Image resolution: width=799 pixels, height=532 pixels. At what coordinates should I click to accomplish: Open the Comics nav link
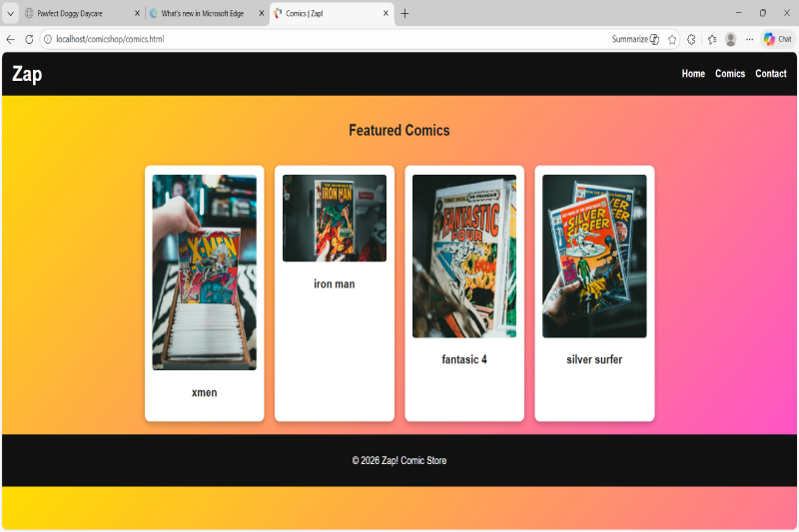click(x=730, y=74)
